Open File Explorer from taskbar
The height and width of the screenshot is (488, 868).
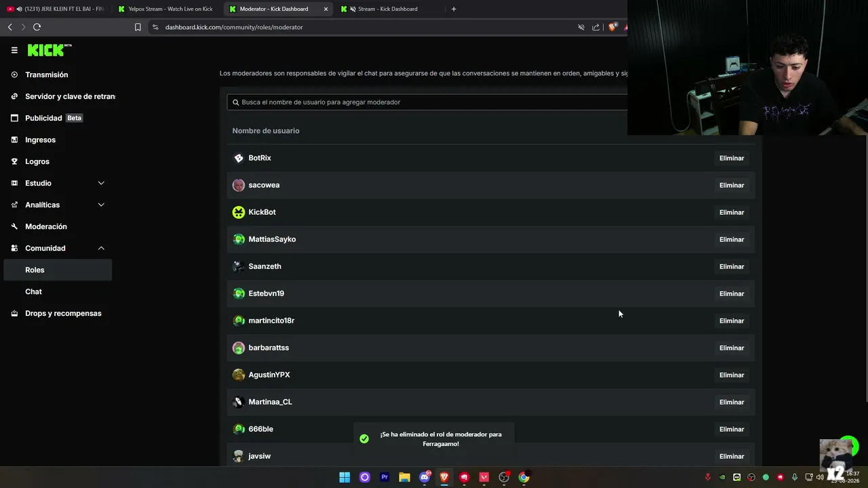tap(404, 477)
